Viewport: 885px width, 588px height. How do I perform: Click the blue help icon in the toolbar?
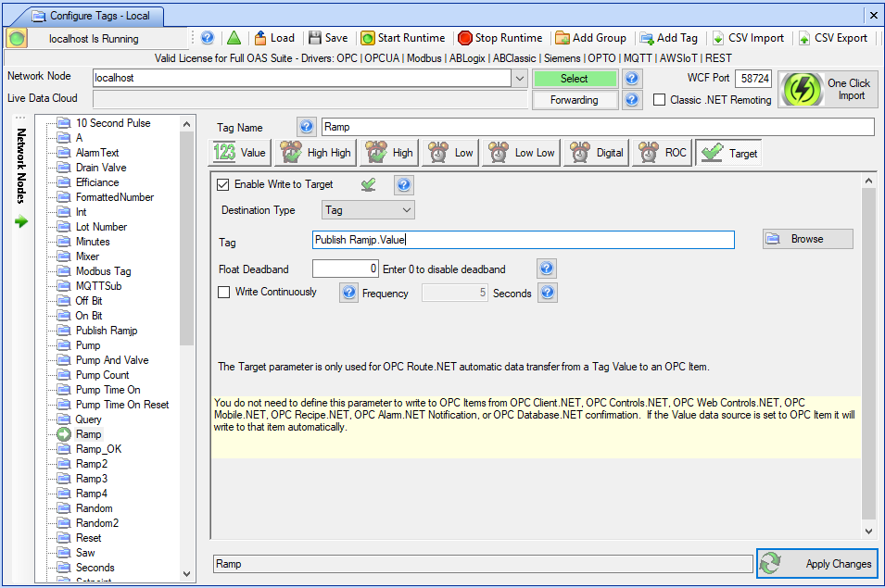pyautogui.click(x=208, y=38)
